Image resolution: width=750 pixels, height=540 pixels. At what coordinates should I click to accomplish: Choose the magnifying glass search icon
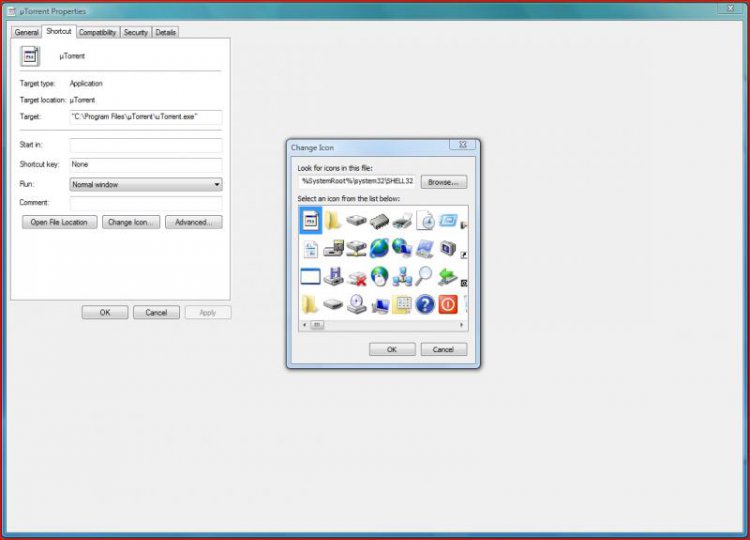tap(424, 276)
